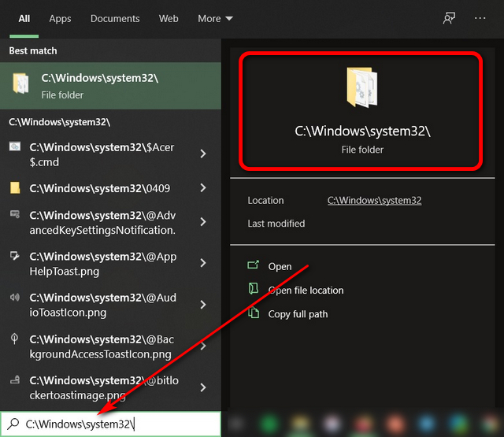The image size is (504, 437).
Task: Click the C:\Windows\system32\ preview title
Action: (362, 131)
